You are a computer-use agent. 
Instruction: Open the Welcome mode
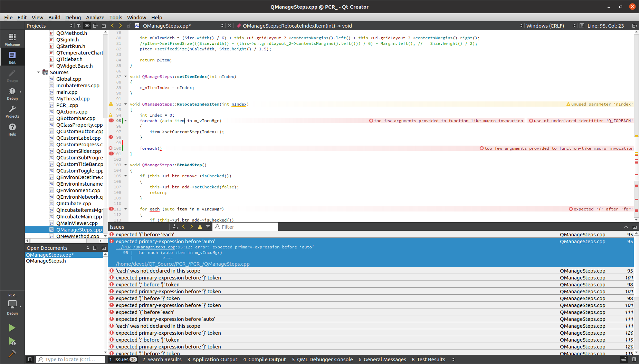coord(12,39)
